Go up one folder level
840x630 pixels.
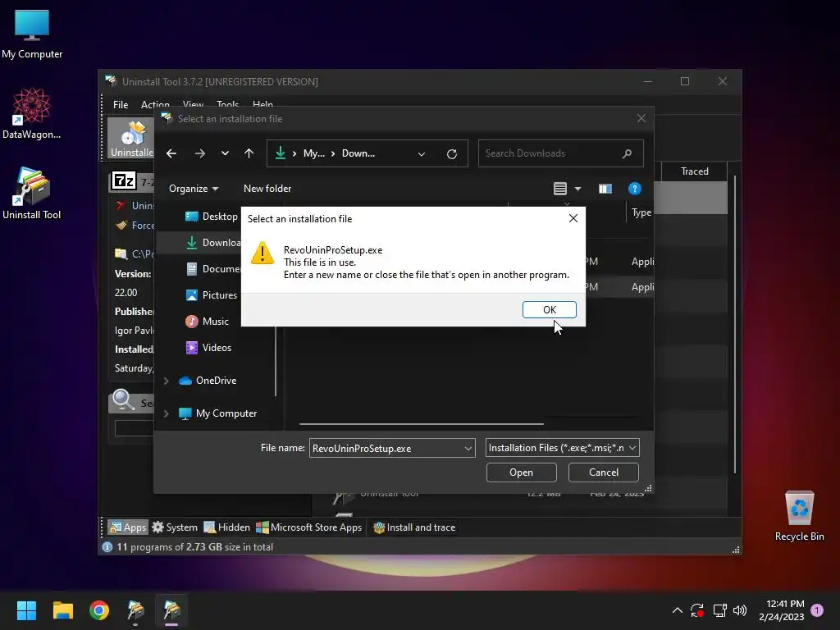click(x=249, y=153)
